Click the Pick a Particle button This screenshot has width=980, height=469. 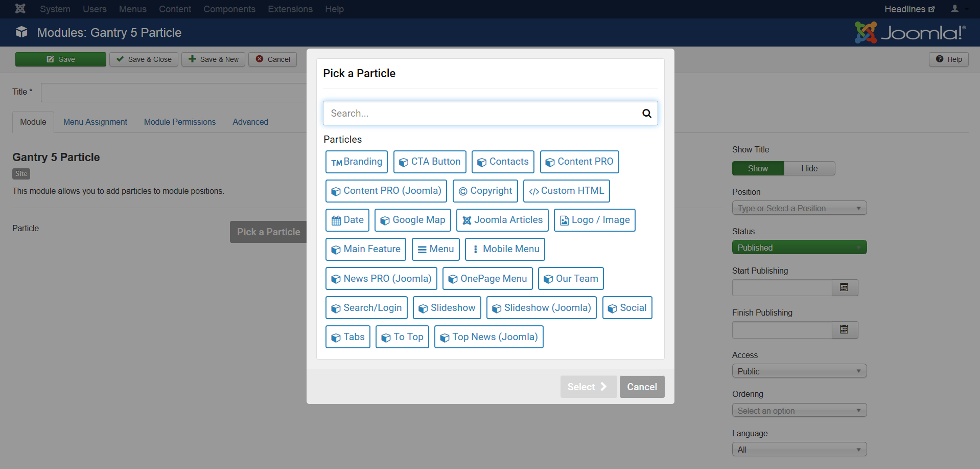coord(269,232)
